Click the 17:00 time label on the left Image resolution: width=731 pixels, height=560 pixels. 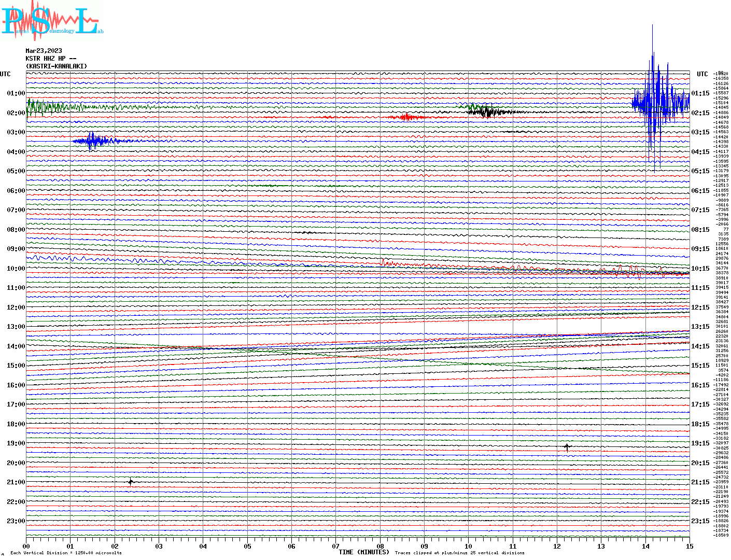(16, 404)
